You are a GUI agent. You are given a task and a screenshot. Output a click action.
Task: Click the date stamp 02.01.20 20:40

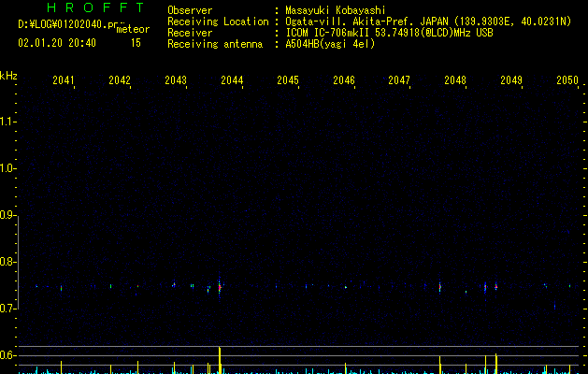57,43
